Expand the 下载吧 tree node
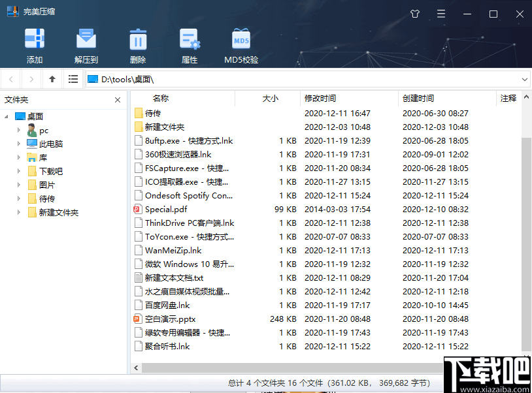This screenshot has width=532, height=393. click(19, 172)
